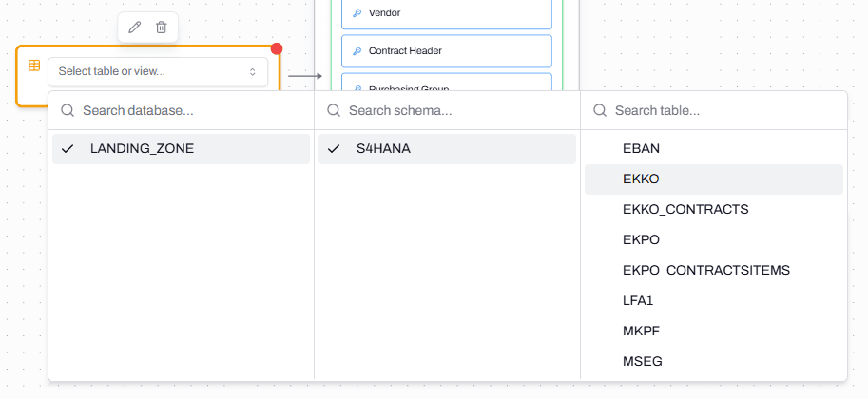Pick the LFA1 table
The height and width of the screenshot is (399, 868).
click(714, 301)
